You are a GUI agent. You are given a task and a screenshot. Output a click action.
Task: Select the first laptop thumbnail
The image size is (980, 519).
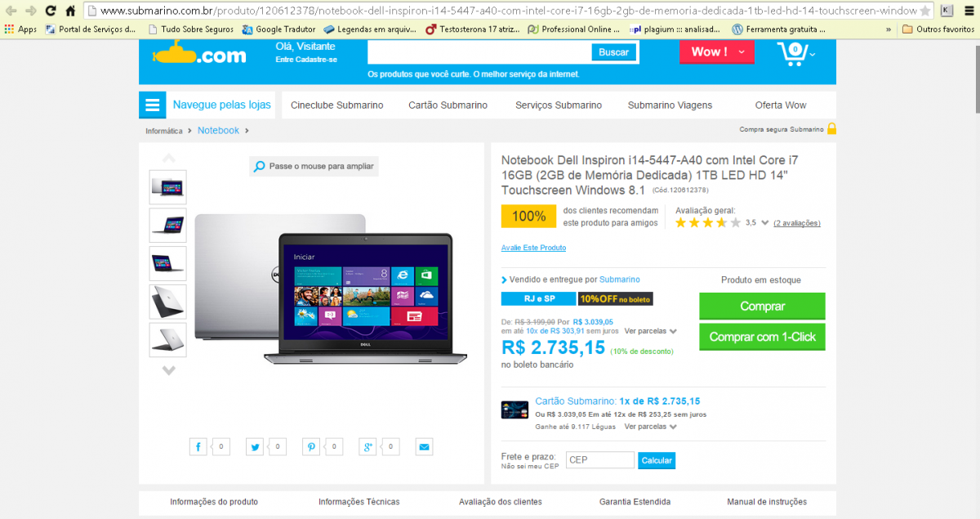coord(167,187)
